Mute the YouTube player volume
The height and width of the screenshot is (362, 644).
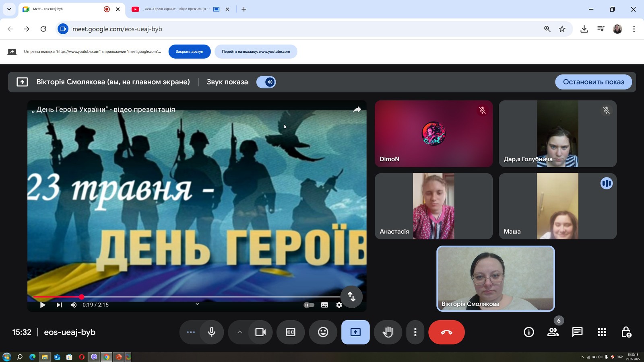click(x=73, y=305)
